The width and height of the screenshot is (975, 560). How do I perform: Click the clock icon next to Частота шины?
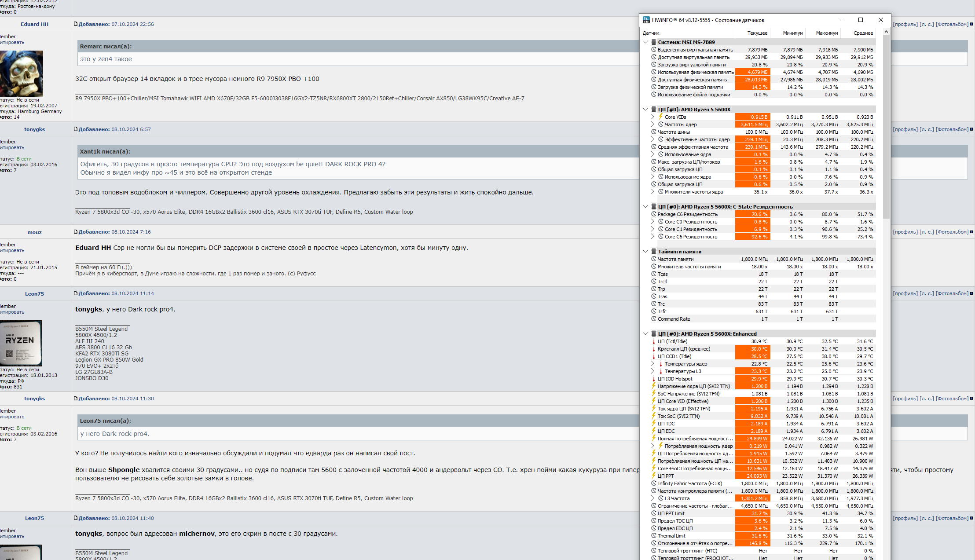click(654, 132)
